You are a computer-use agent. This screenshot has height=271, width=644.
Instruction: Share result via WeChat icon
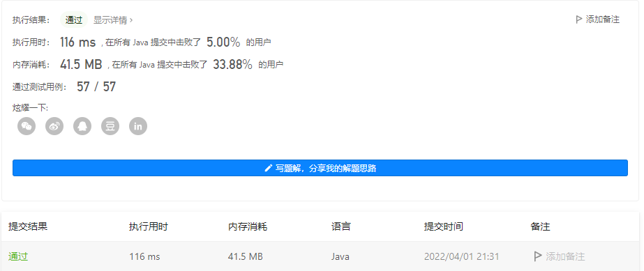point(27,126)
